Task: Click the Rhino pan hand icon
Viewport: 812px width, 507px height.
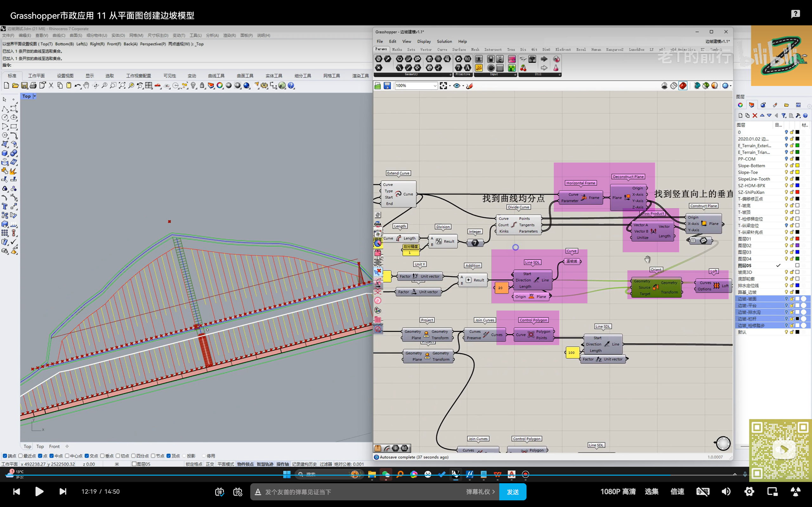Action: point(86,86)
